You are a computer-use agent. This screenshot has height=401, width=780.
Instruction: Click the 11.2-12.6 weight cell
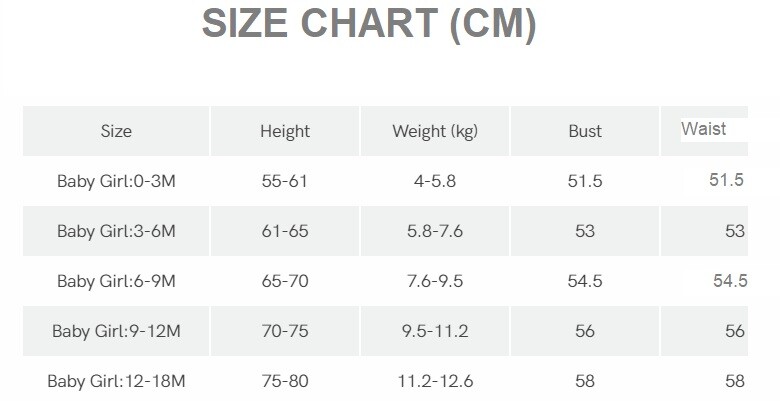(434, 381)
